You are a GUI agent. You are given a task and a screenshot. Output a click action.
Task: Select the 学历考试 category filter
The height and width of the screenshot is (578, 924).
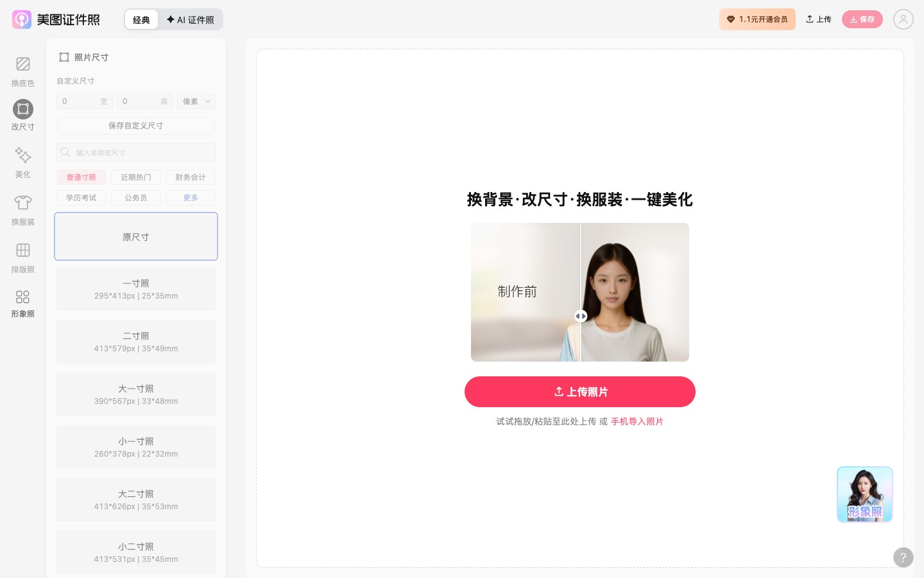[81, 198]
